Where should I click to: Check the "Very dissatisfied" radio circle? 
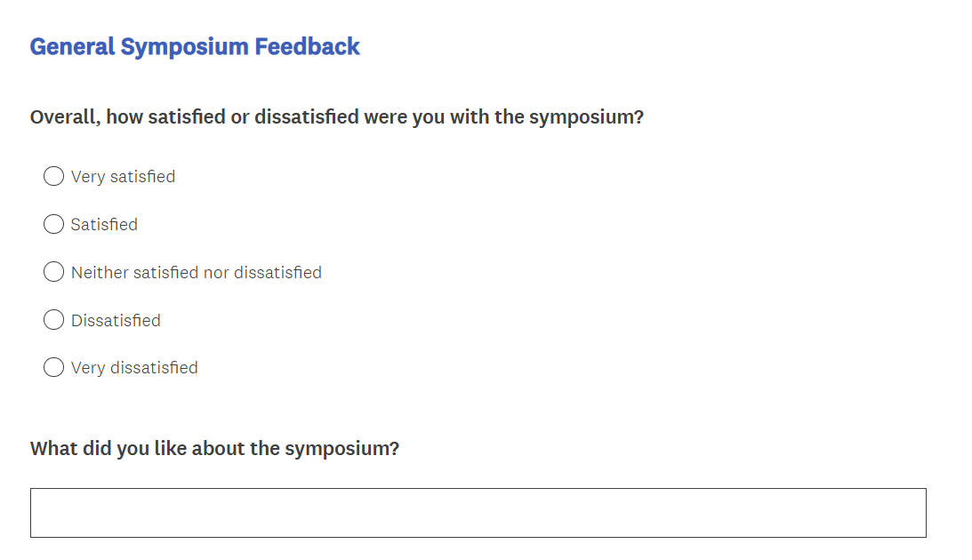point(53,367)
